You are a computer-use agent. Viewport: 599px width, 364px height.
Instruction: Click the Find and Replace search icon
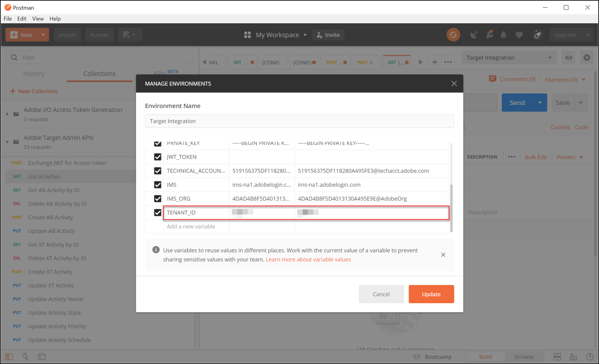pos(25,356)
